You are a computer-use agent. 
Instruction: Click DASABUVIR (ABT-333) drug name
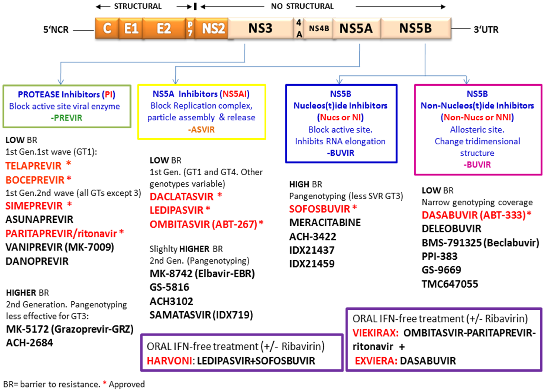pos(474,215)
